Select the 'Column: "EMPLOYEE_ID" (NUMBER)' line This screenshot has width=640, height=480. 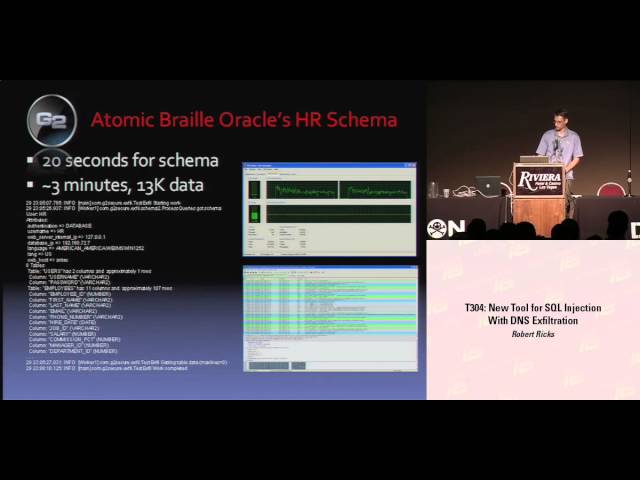click(70, 294)
